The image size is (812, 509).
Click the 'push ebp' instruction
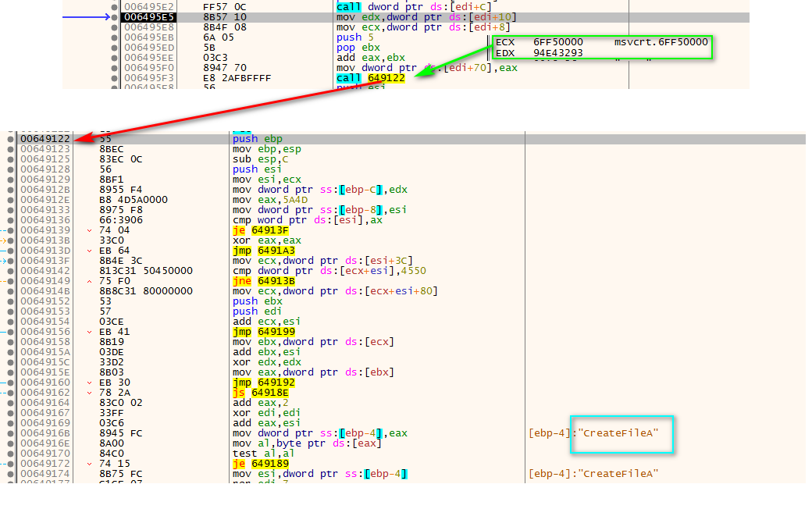(x=258, y=139)
